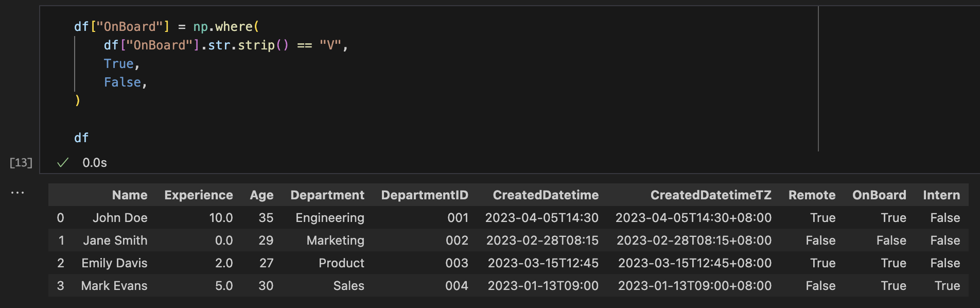
Task: Click the OnBoard column header
Action: [879, 195]
